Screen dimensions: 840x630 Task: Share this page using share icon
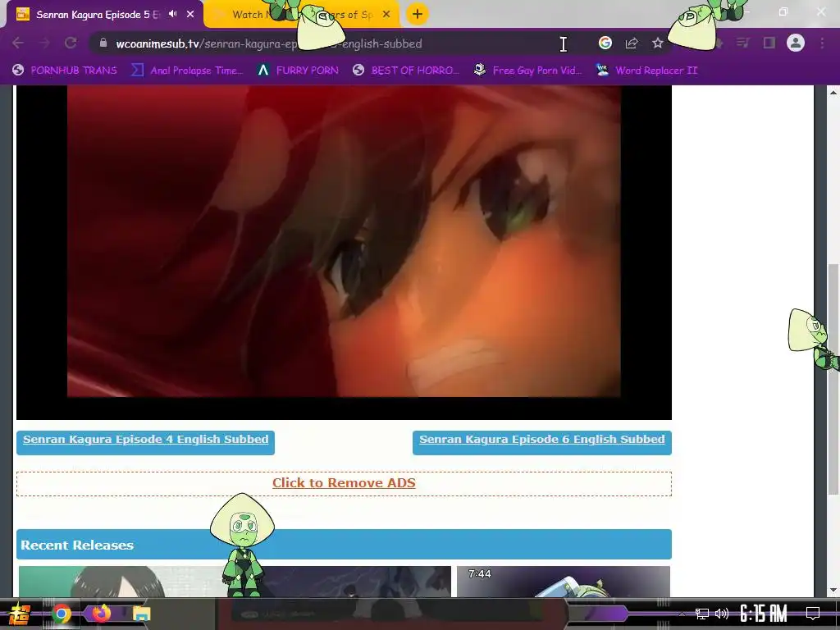[632, 43]
